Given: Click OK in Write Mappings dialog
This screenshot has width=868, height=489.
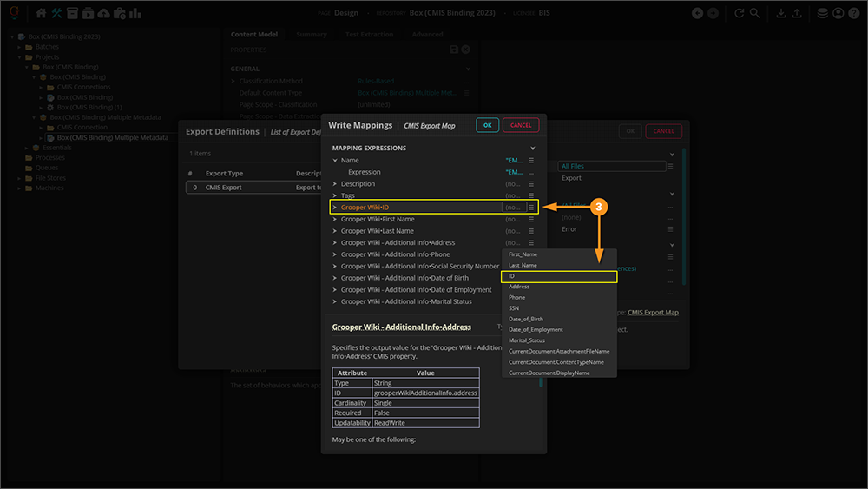Looking at the screenshot, I should click(487, 125).
